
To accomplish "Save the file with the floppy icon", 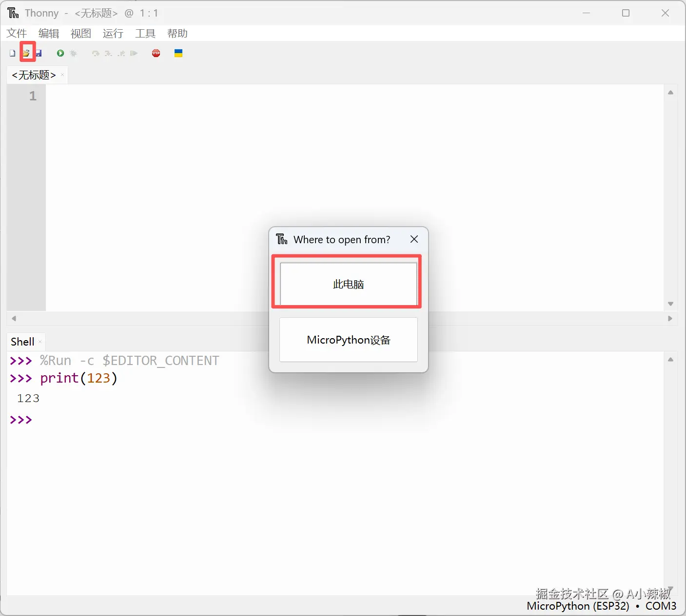I will click(39, 53).
